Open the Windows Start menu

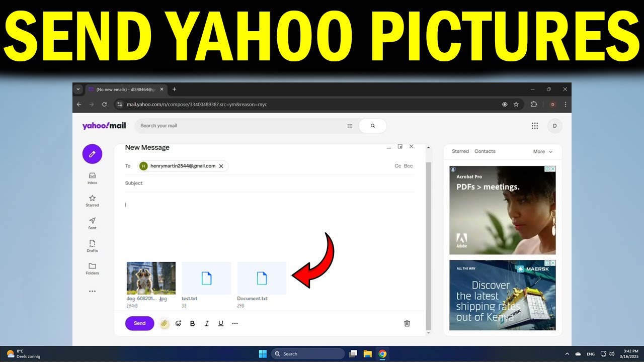pos(263,354)
